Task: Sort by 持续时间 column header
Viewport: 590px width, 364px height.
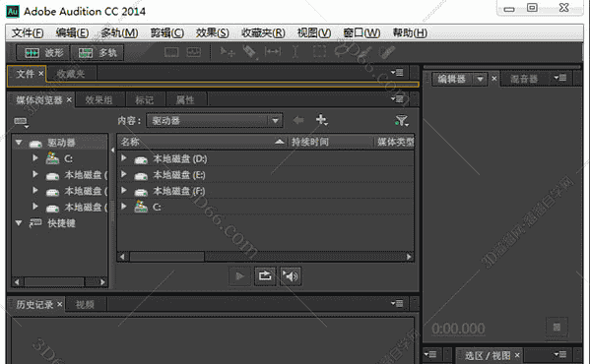Action: coord(330,142)
